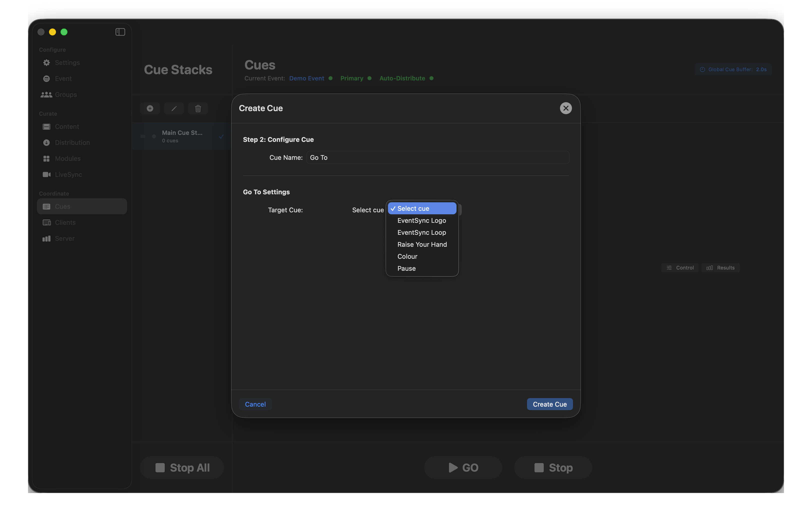Viewport: 812px width, 530px height.
Task: Open Settings gear in sidebar
Action: tap(82, 63)
